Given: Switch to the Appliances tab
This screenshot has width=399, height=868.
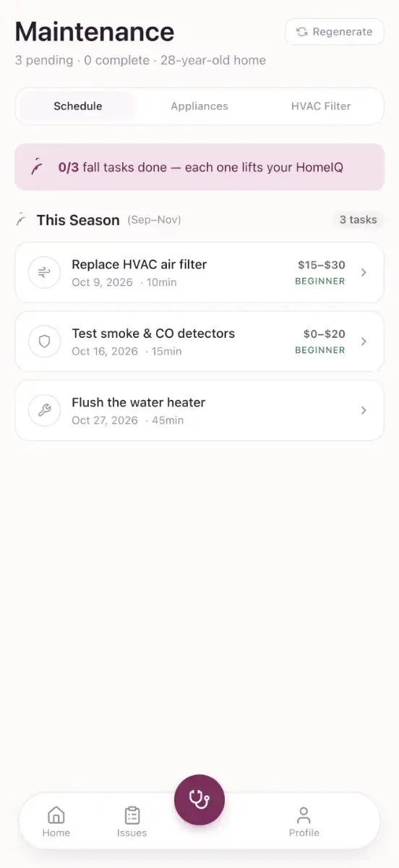Looking at the screenshot, I should [199, 106].
